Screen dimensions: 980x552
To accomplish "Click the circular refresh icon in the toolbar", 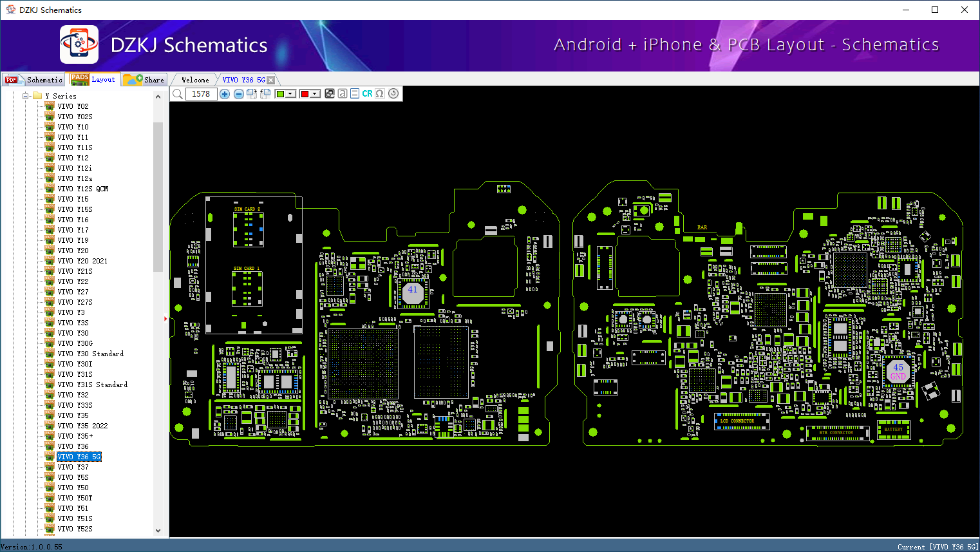I will (x=393, y=93).
